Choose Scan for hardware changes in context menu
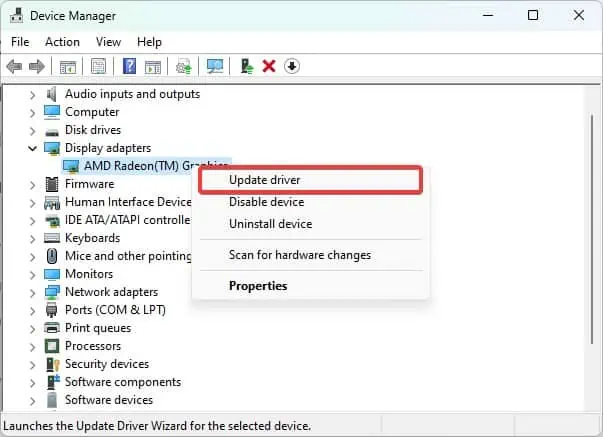603x437 pixels. point(310,255)
